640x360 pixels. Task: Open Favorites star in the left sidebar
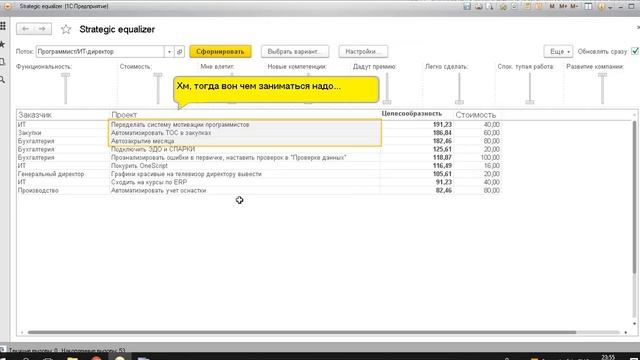pos(2,44)
